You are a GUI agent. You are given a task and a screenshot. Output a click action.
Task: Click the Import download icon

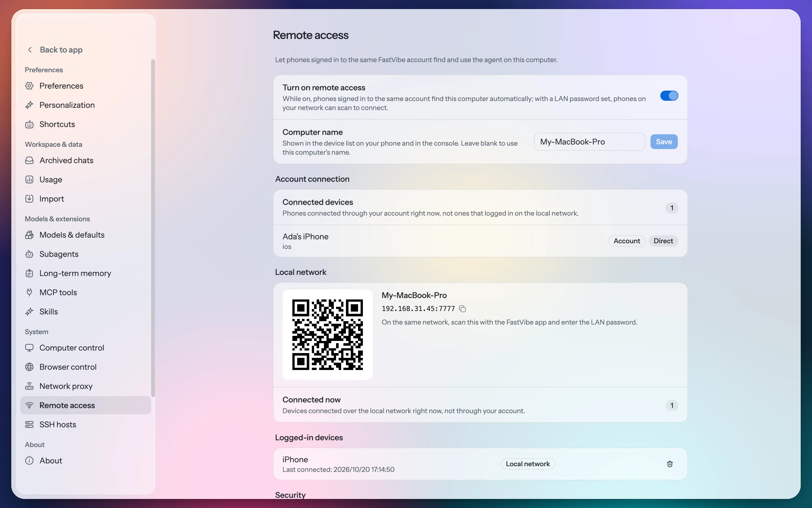point(30,199)
